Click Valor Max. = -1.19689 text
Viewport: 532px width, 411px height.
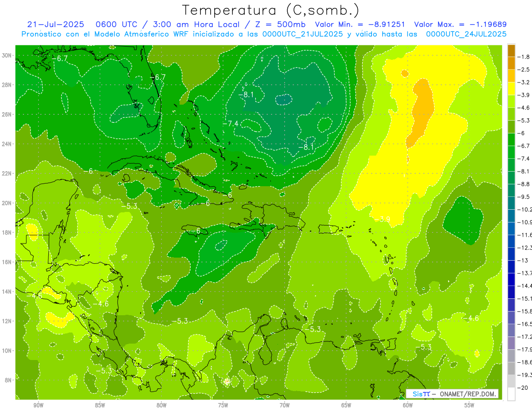[x=460, y=24]
